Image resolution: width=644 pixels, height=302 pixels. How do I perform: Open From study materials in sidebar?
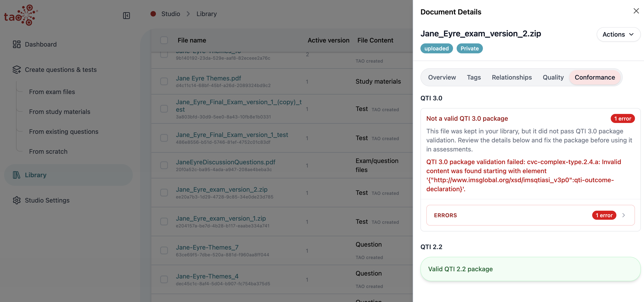[60, 112]
